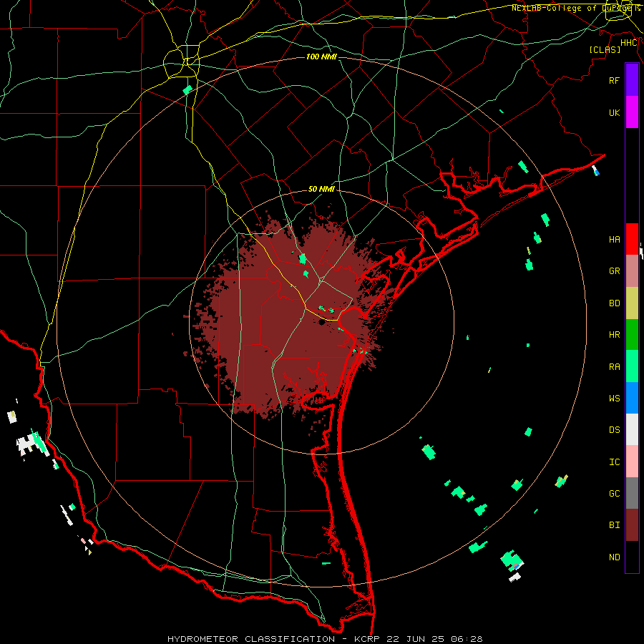The height and width of the screenshot is (644, 644).
Task: Click the "BD" legend label
Action: (x=614, y=303)
